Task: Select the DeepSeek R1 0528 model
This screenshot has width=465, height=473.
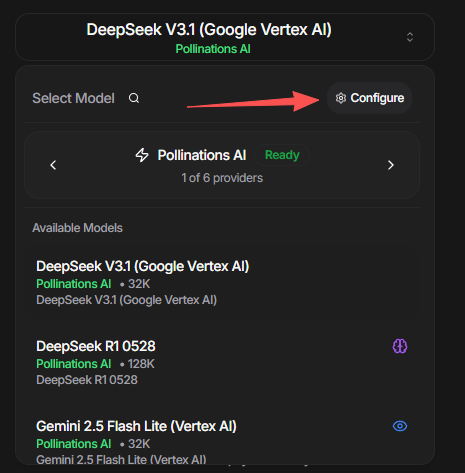Action: coord(223,363)
